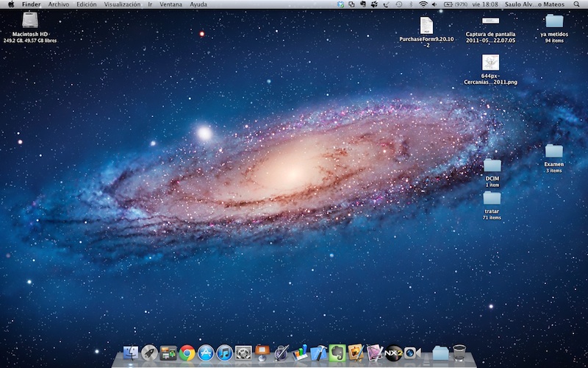Screen dimensions: 588x368
Task: Open the App Store Dock icon
Action: click(x=206, y=353)
